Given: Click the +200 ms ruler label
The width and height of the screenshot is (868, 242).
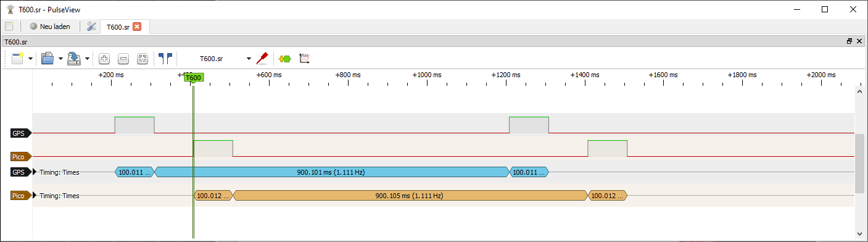Looking at the screenshot, I should coord(112,75).
